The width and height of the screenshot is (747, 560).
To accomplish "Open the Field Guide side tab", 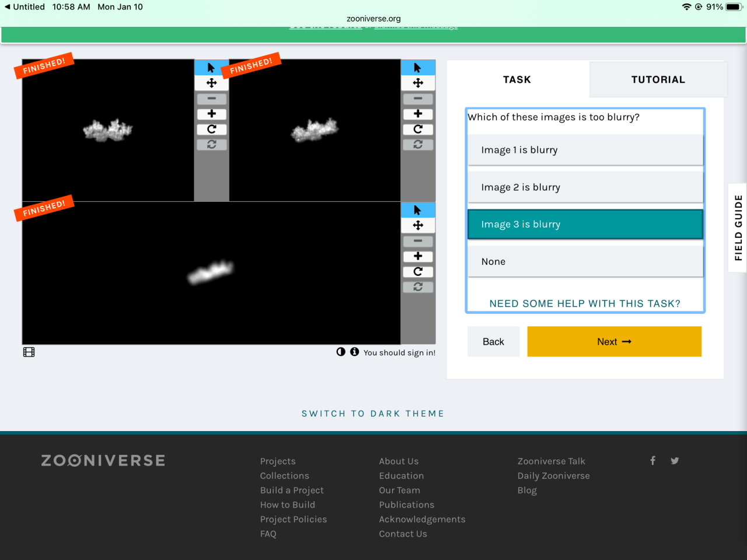I will coord(738,228).
